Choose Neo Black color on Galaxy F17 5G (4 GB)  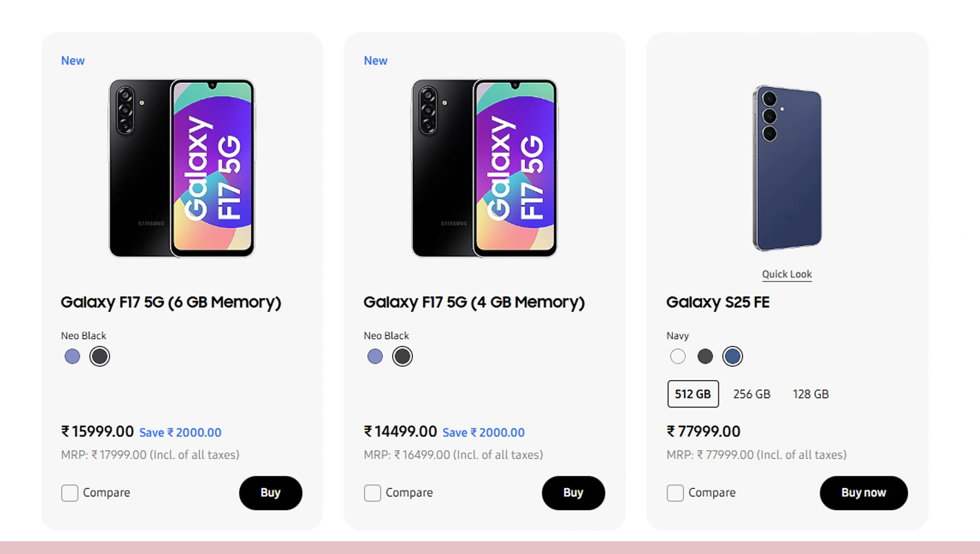pos(402,356)
